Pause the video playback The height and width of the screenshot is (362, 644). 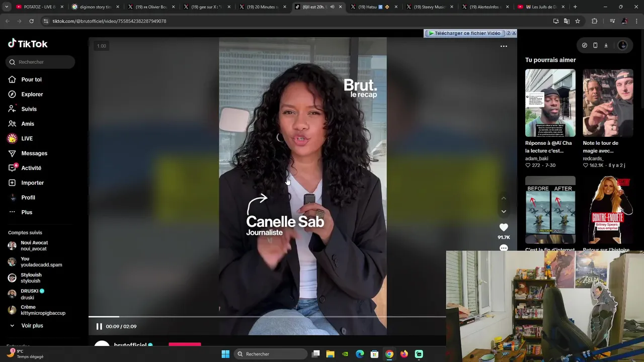point(99,326)
